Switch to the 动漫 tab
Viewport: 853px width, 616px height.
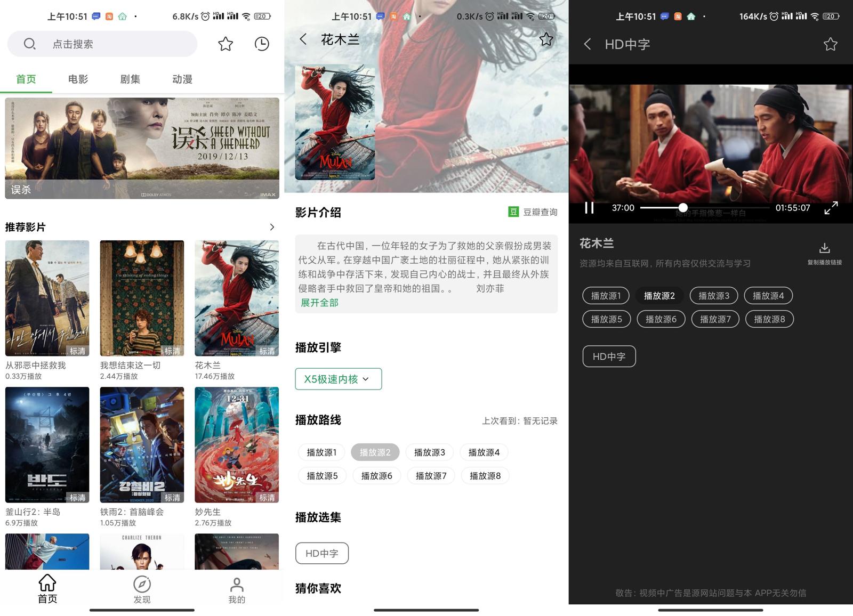(x=182, y=79)
